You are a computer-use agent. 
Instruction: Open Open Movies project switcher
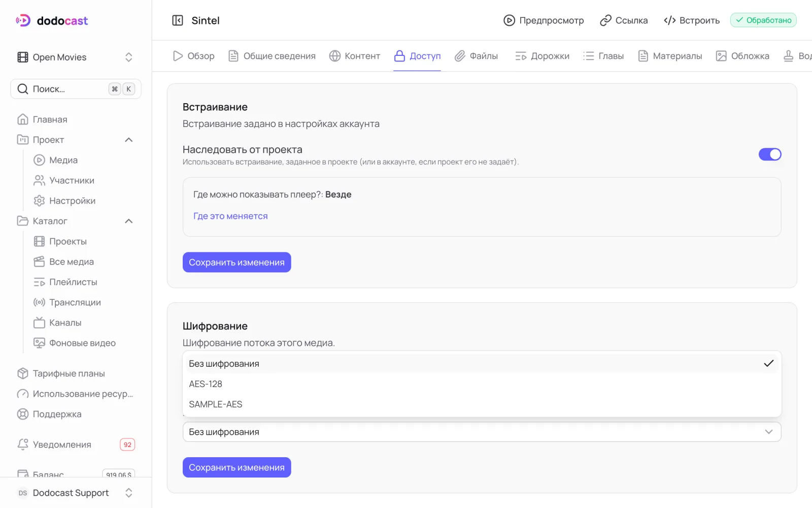76,57
